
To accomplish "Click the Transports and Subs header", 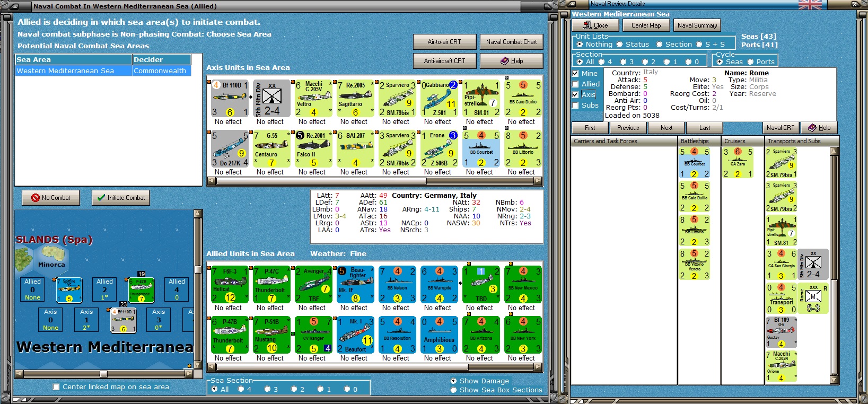I will coord(802,141).
